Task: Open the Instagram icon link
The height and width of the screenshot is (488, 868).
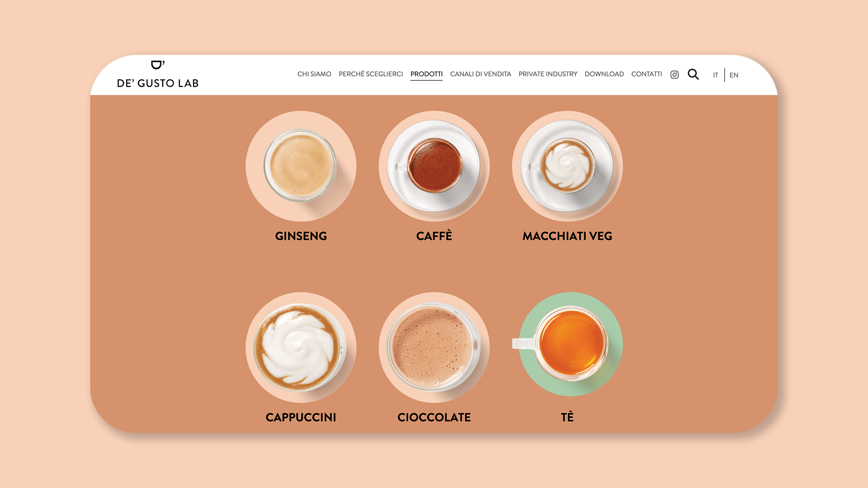Action: click(x=674, y=75)
